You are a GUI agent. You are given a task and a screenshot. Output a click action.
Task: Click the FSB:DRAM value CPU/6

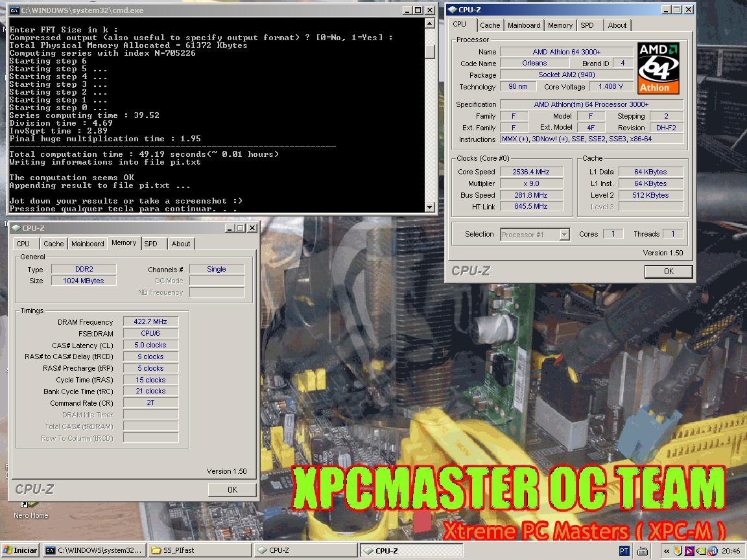(150, 333)
